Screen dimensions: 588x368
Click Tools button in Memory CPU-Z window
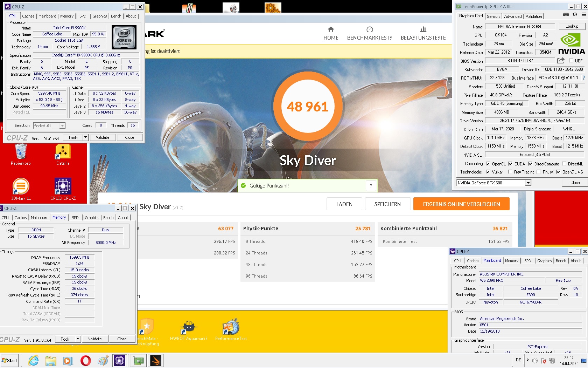pyautogui.click(x=65, y=339)
